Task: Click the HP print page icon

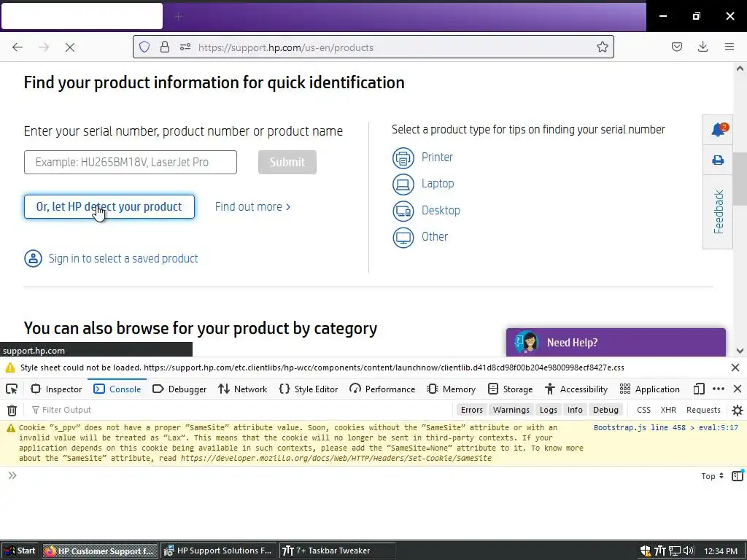Action: [718, 160]
